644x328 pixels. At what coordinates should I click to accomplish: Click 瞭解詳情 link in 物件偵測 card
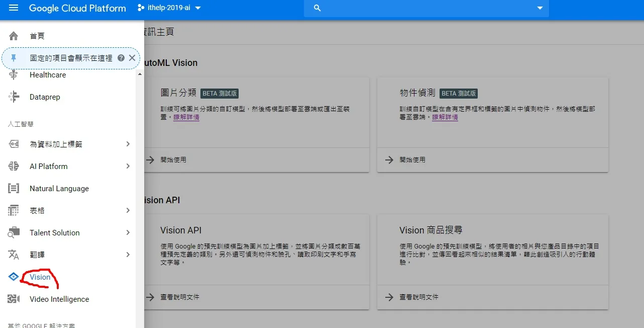445,117
